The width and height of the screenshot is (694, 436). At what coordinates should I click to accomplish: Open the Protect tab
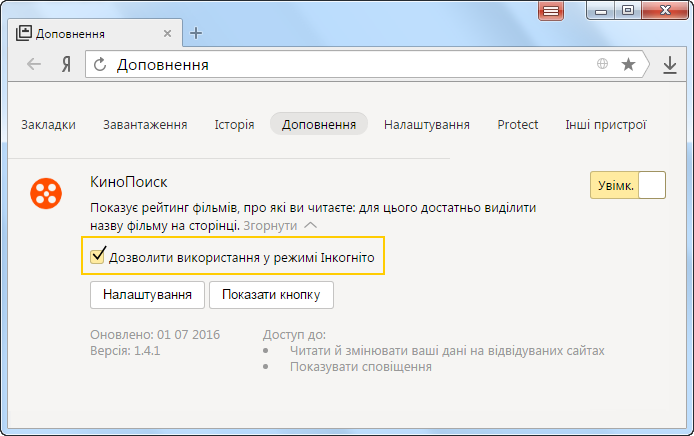[x=517, y=125]
